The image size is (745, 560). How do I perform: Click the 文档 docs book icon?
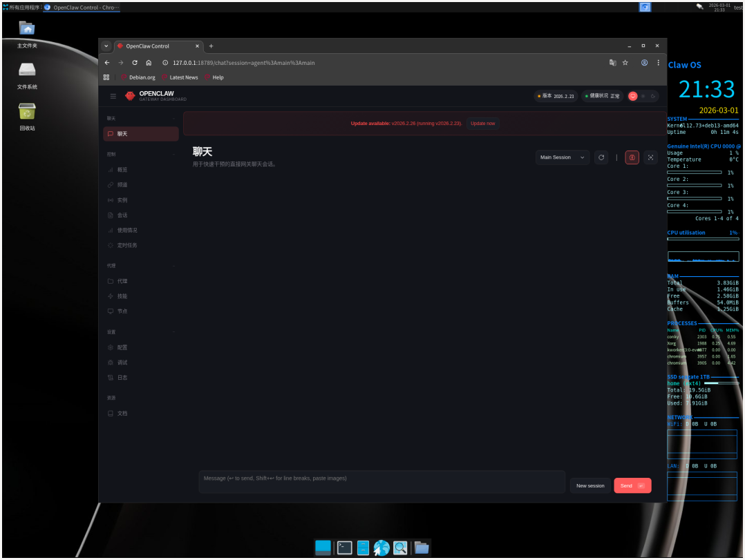point(111,414)
